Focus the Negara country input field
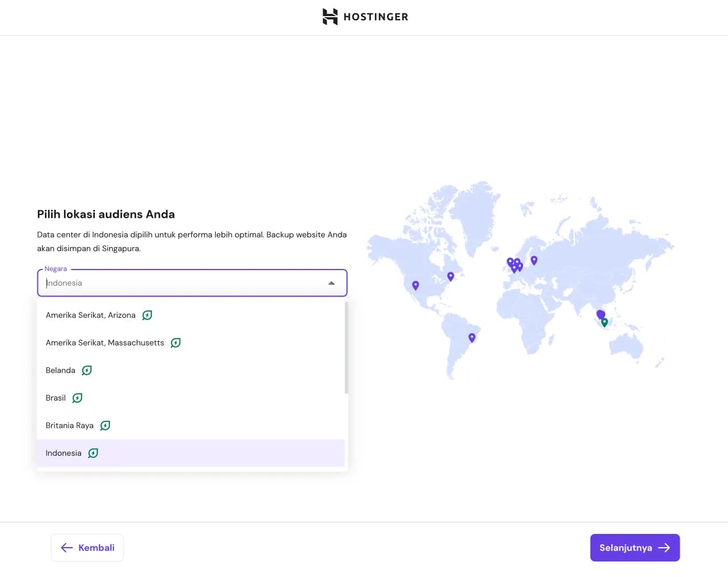The image size is (728, 577). [x=184, y=283]
